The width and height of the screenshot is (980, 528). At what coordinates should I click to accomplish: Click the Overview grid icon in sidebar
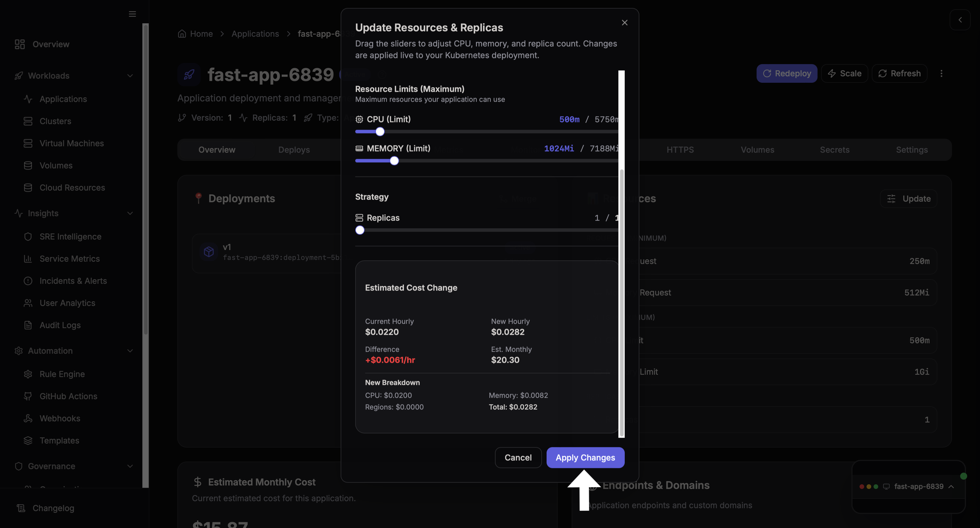(x=20, y=44)
